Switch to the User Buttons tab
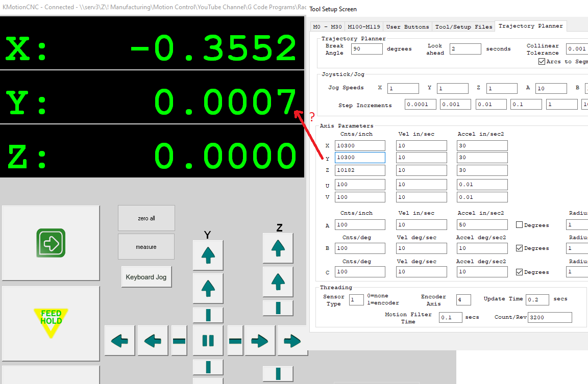The width and height of the screenshot is (588, 384). coord(407,27)
